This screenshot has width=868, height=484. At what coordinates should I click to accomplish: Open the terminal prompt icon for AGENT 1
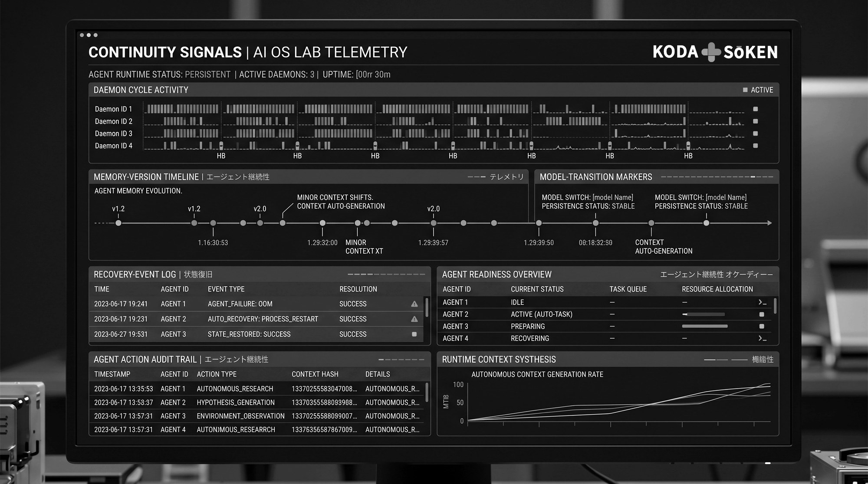coord(762,302)
